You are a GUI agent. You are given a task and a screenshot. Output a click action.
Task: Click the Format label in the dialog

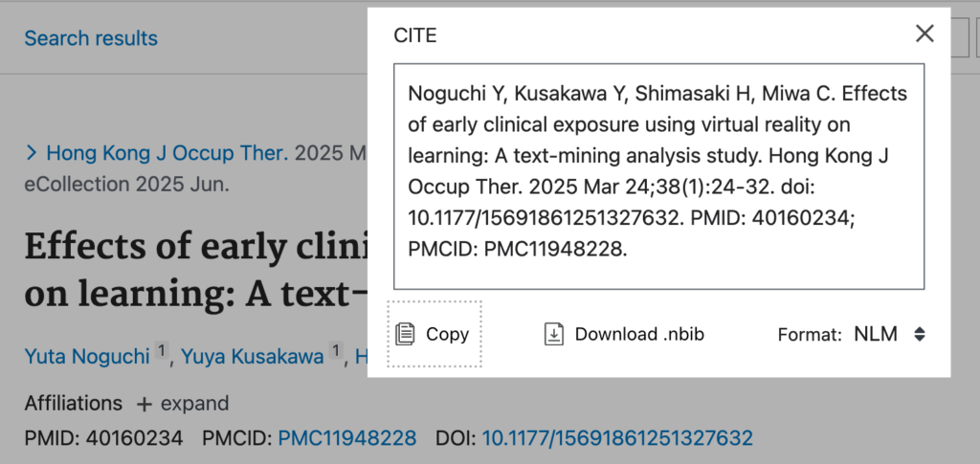[x=810, y=334]
